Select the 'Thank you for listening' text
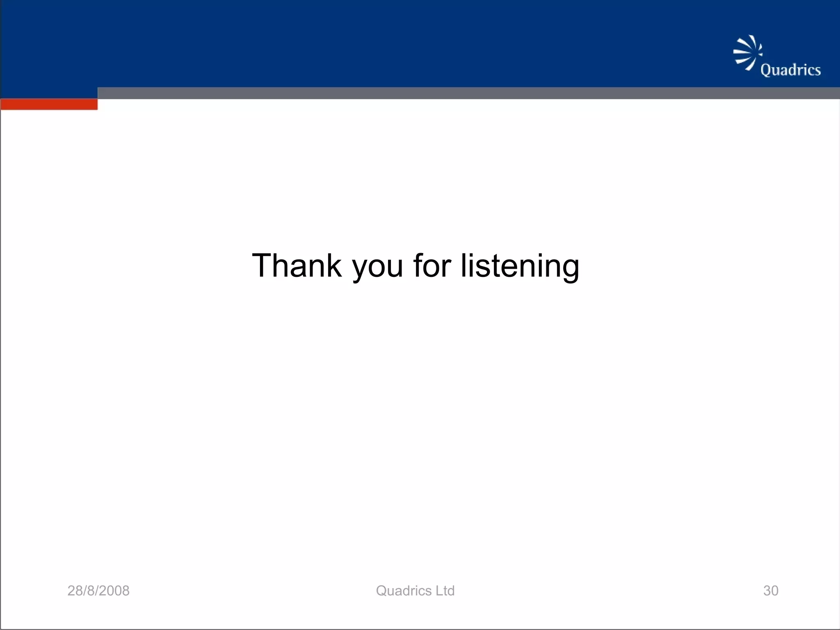This screenshot has width=840, height=630. pos(415,265)
